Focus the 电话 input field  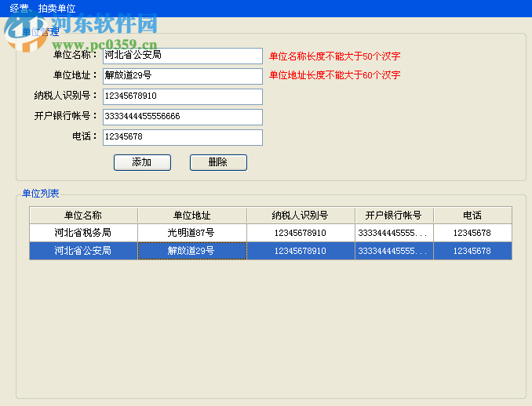(183, 137)
